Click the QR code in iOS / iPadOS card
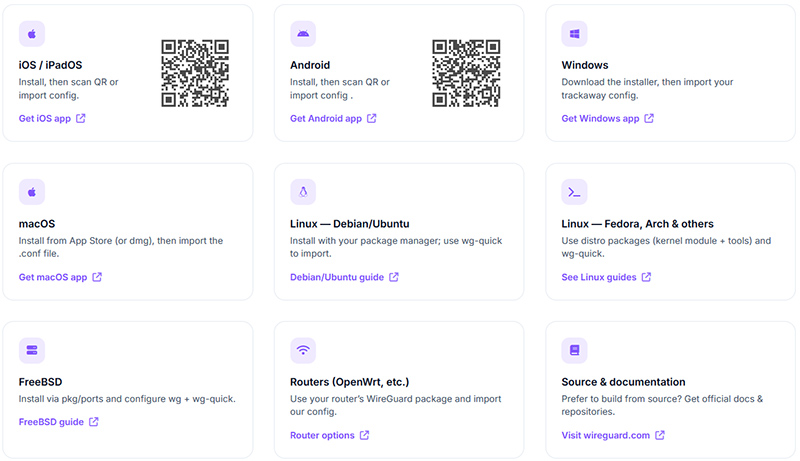 coord(196,73)
